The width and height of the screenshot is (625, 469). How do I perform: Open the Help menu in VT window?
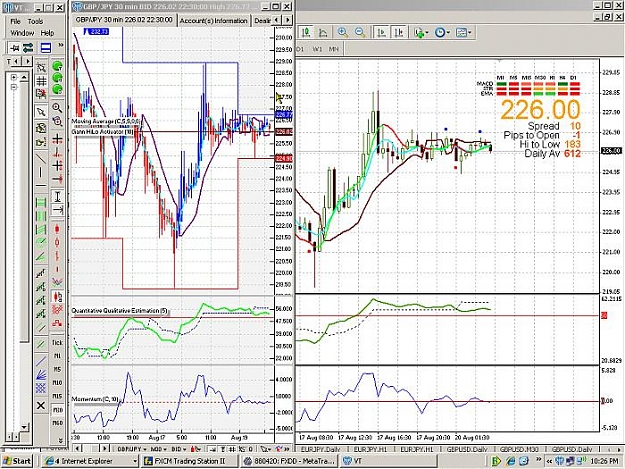click(47, 33)
